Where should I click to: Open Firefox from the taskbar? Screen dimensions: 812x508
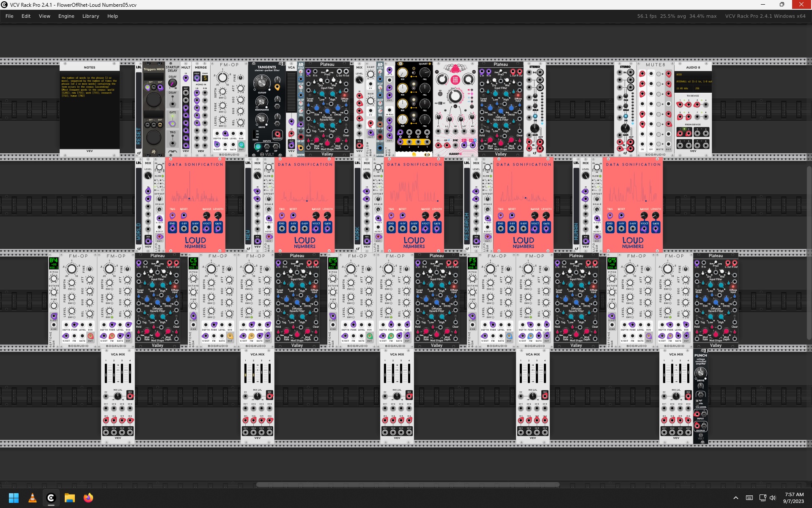88,498
